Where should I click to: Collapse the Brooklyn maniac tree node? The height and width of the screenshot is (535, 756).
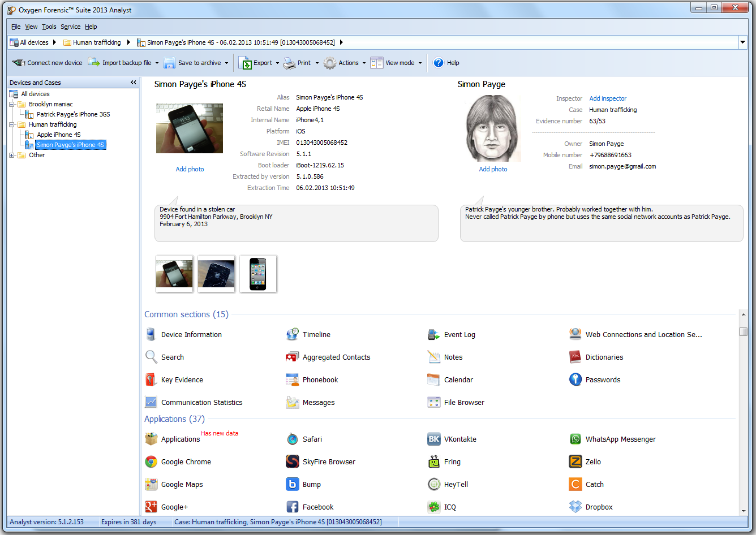[x=12, y=104]
